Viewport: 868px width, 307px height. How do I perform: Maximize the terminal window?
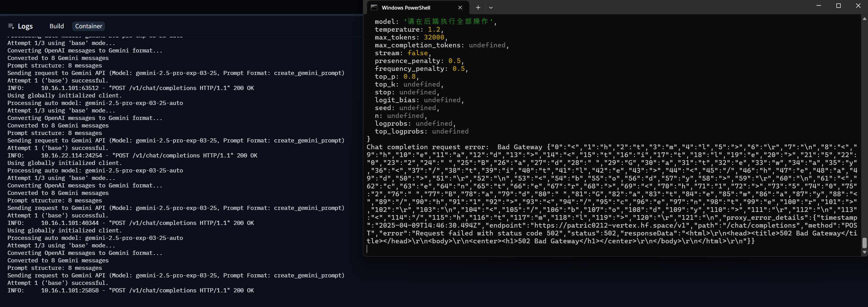point(838,6)
